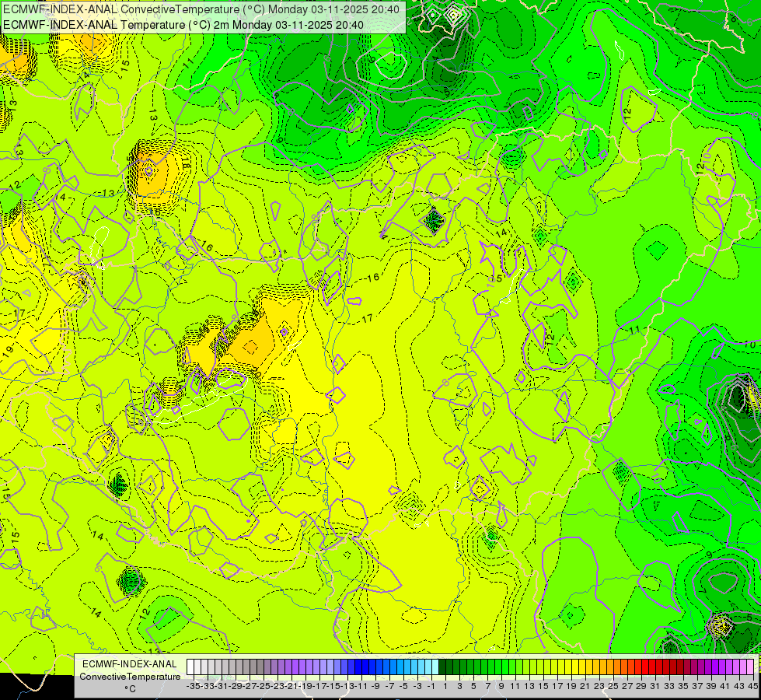Click the 9 value on the legend scale
The height and width of the screenshot is (700, 761).
(x=501, y=686)
